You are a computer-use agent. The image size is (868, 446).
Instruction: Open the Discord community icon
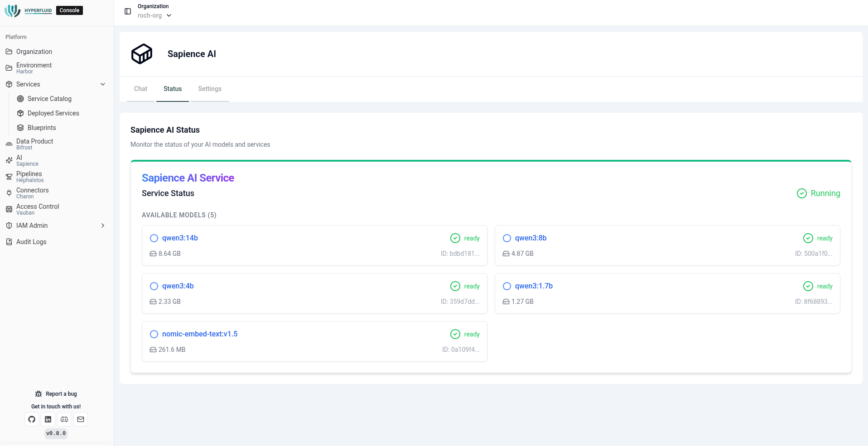64,419
